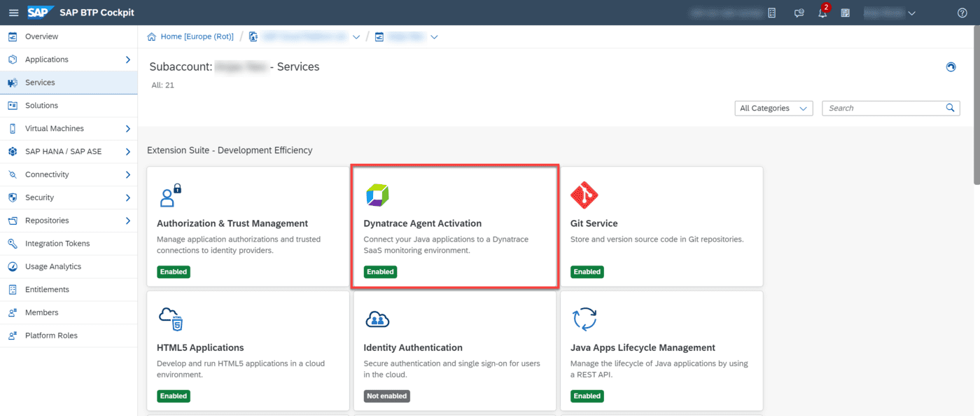Click the Integration Tokens link
Image resolution: width=980 pixels, height=416 pixels.
tap(59, 243)
